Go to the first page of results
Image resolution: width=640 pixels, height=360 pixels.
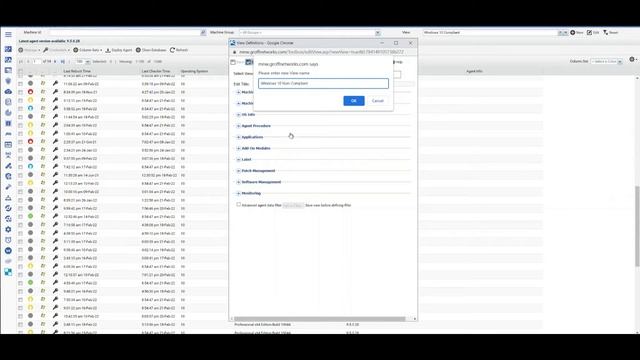pyautogui.click(x=21, y=62)
